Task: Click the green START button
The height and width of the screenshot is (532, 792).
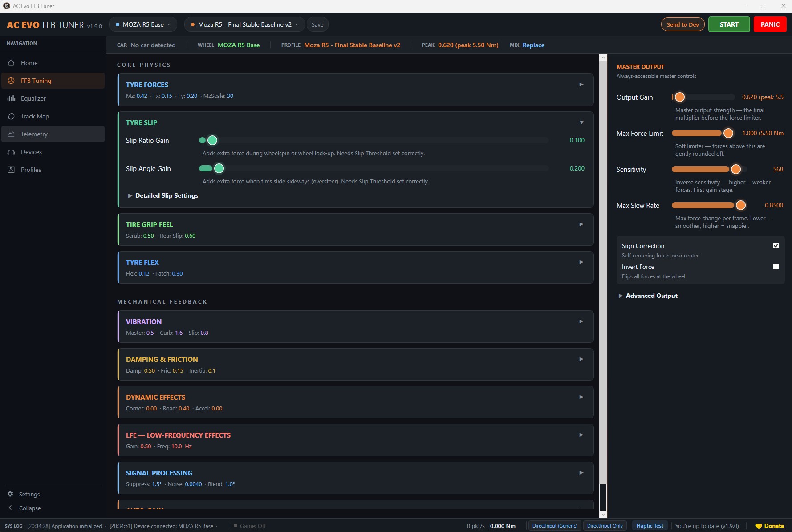Action: [729, 24]
